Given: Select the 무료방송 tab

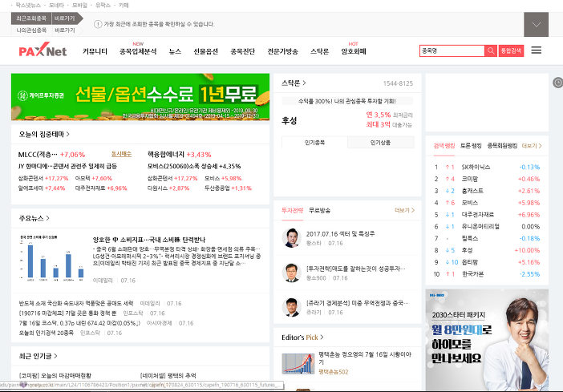Looking at the screenshot, I should pos(319,210).
